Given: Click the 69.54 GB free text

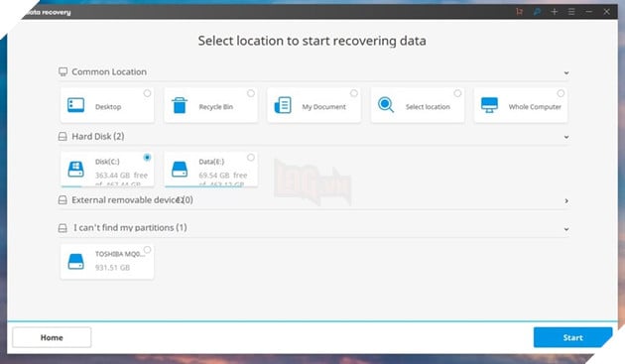Looking at the screenshot, I should pyautogui.click(x=223, y=175).
